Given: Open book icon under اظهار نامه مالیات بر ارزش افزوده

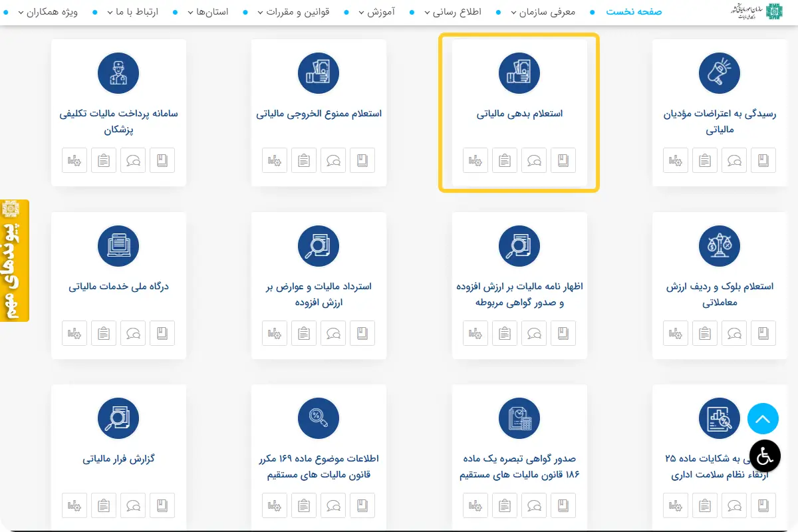Looking at the screenshot, I should (x=563, y=333).
